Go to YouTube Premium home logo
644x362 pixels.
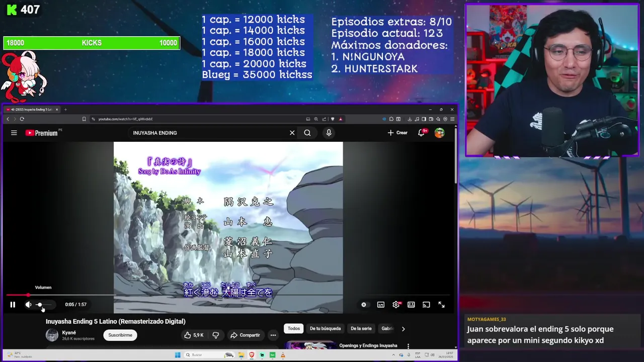pos(42,133)
